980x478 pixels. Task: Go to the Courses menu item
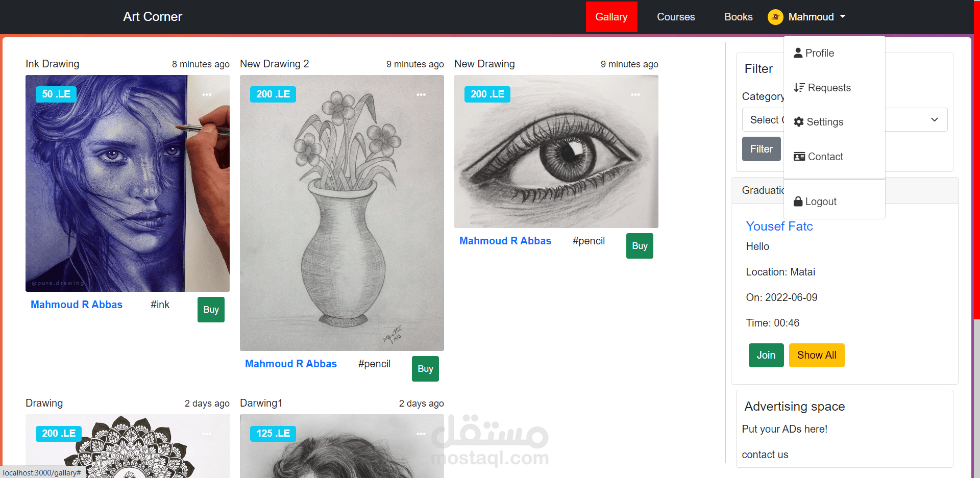point(676,17)
